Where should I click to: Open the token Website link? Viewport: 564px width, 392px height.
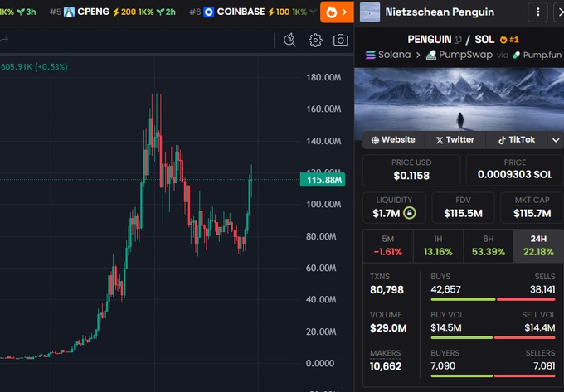click(393, 140)
